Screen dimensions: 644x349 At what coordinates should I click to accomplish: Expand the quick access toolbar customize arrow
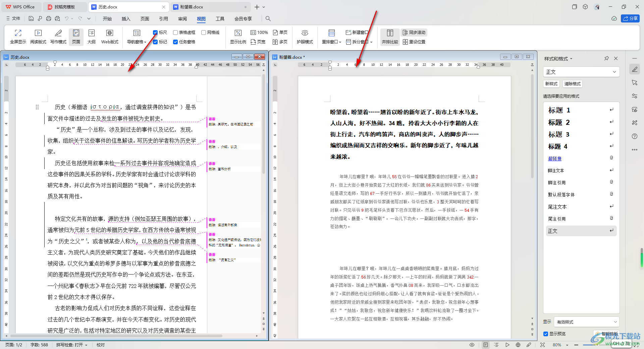[89, 18]
